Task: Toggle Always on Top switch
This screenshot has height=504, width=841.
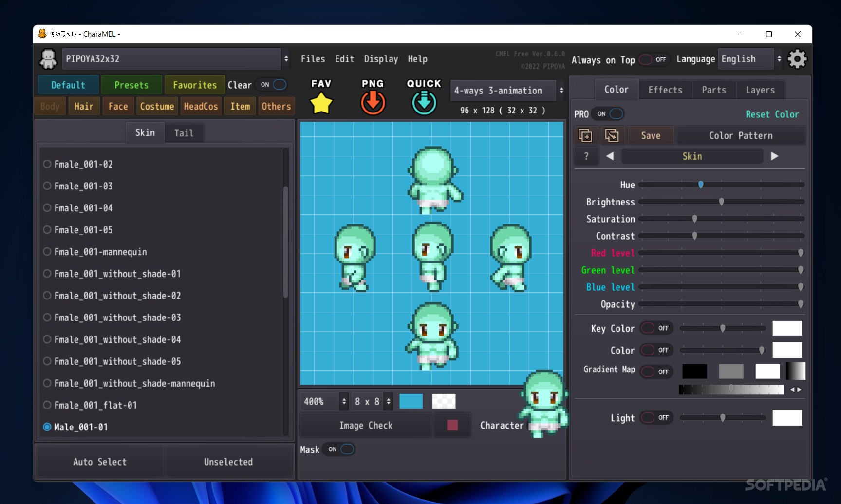Action: pos(654,59)
